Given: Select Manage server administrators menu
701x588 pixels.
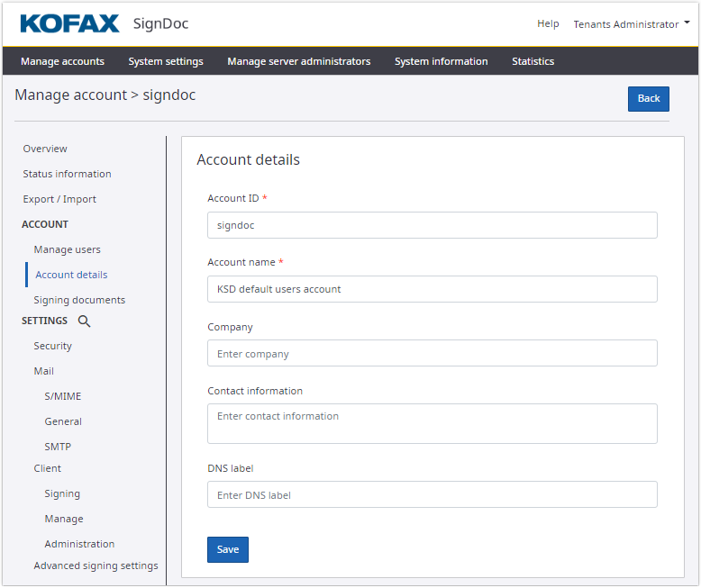Looking at the screenshot, I should click(298, 61).
